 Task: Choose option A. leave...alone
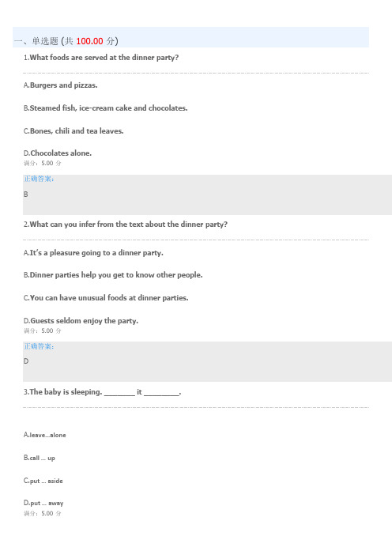45,435
